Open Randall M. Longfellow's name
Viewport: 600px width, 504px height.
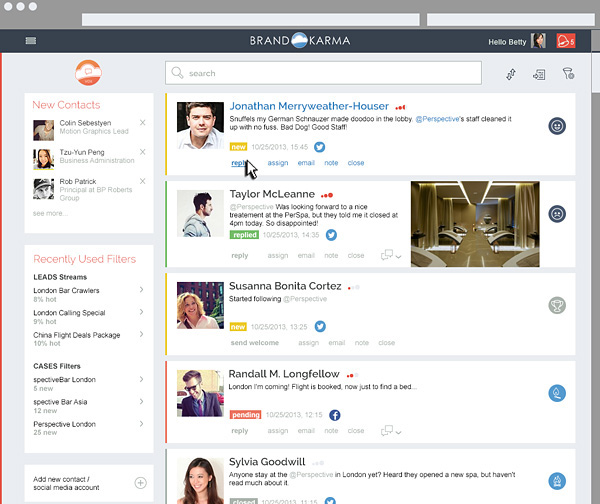pos(284,374)
